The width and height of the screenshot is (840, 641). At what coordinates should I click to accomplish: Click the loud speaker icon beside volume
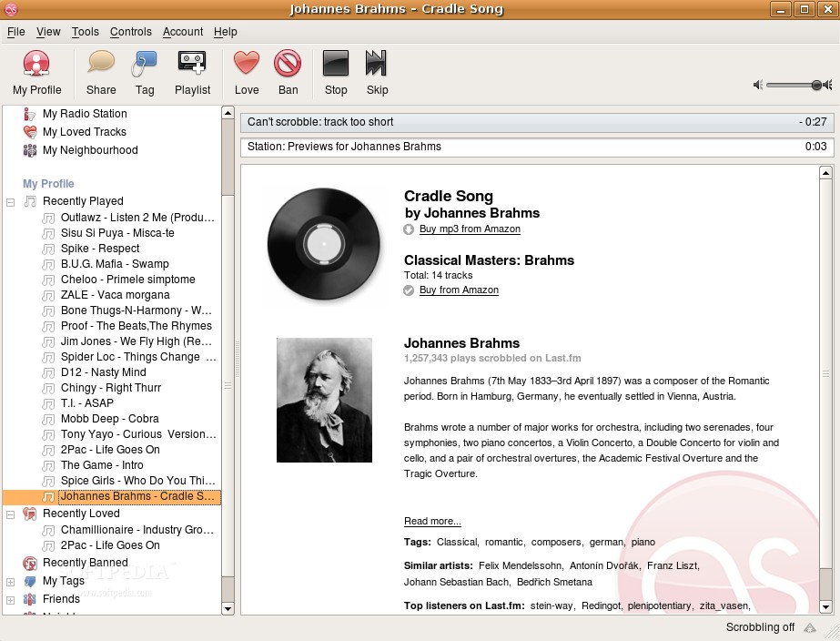tap(828, 85)
